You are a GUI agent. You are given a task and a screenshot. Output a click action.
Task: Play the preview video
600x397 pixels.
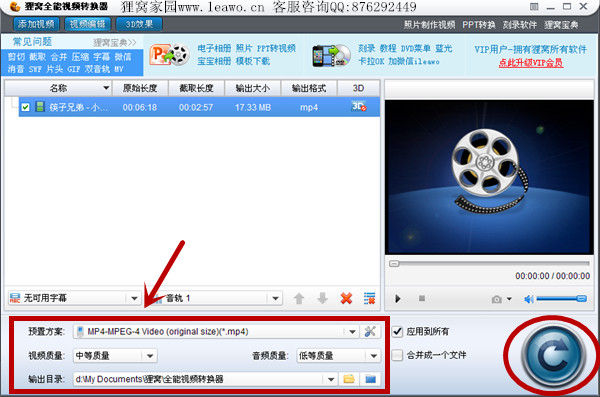tap(398, 299)
